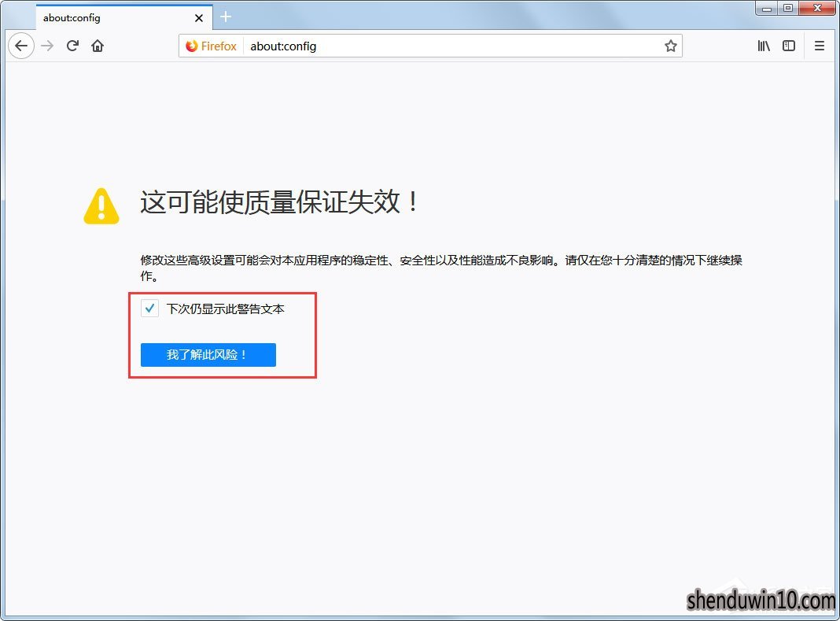Image resolution: width=840 pixels, height=621 pixels.
Task: Maximize the Firefox window
Action: pyautogui.click(x=787, y=8)
